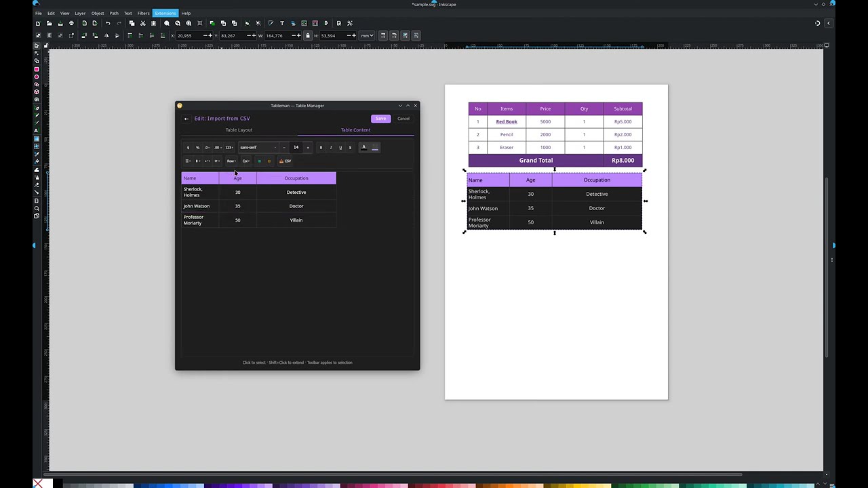868x488 pixels.
Task: Select the Gradient tool
Action: [x=37, y=138]
